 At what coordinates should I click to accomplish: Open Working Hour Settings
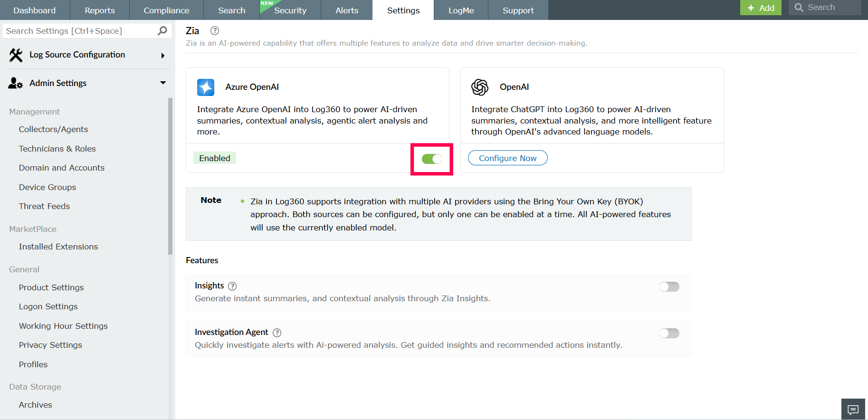click(63, 326)
